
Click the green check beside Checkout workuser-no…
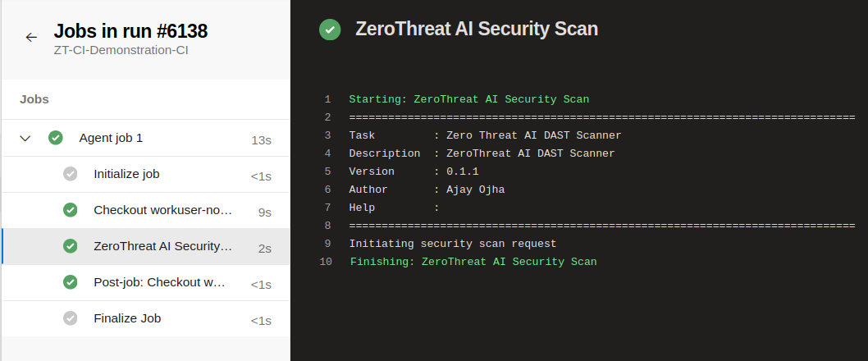pos(71,210)
